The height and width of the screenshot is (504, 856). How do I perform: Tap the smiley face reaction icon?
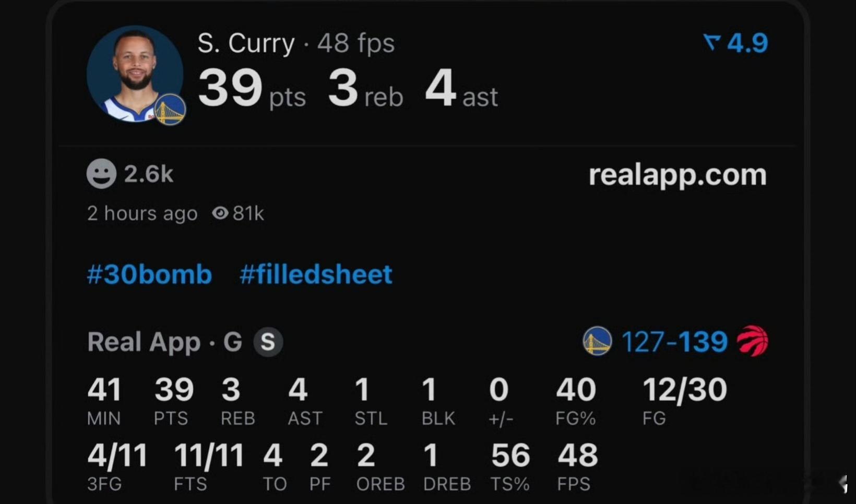(x=101, y=174)
